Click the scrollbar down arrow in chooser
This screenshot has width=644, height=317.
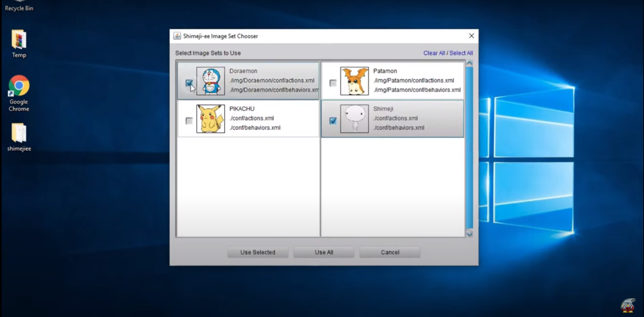click(470, 234)
